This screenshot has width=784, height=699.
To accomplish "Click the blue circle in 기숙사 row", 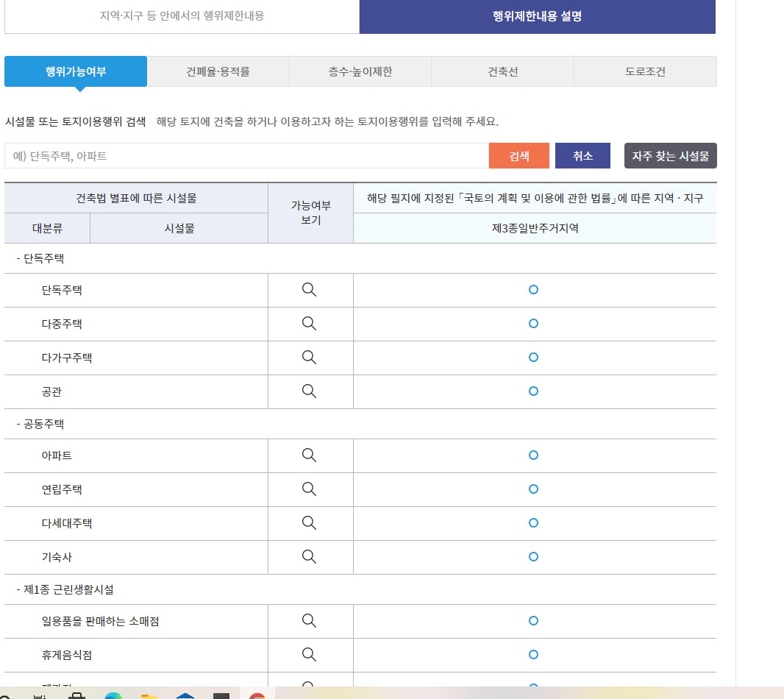I will [x=533, y=557].
